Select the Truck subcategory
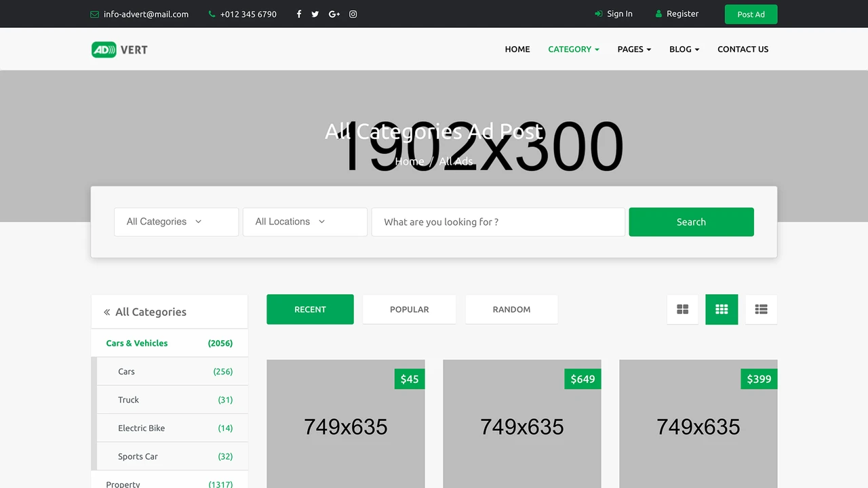 click(172, 400)
